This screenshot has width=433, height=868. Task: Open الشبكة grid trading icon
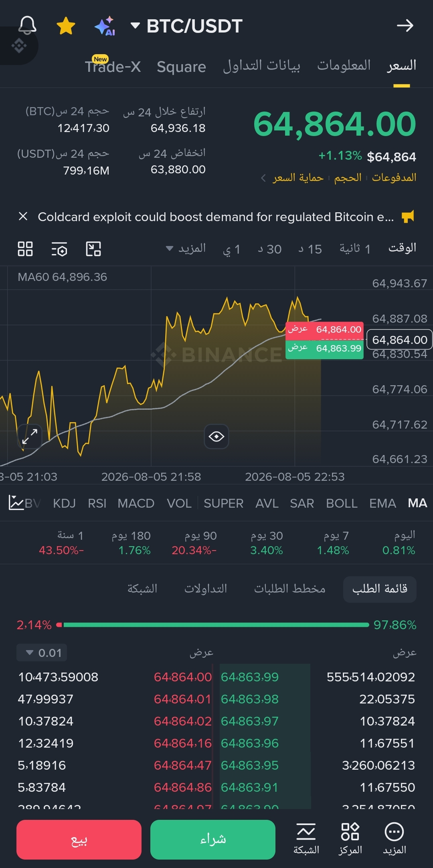tap(306, 839)
